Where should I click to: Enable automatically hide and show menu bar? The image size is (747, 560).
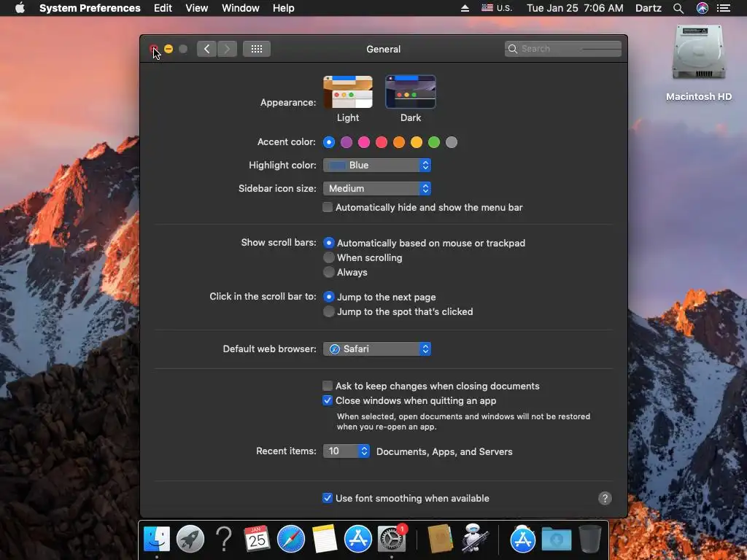click(x=328, y=207)
